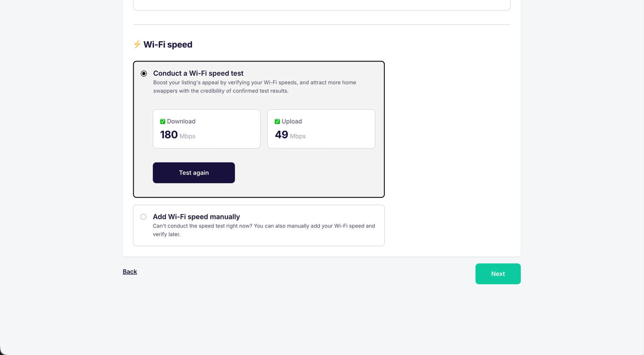
Task: Click the "Conduct a Wi-Fi speed test" title
Action: pyautogui.click(x=198, y=73)
